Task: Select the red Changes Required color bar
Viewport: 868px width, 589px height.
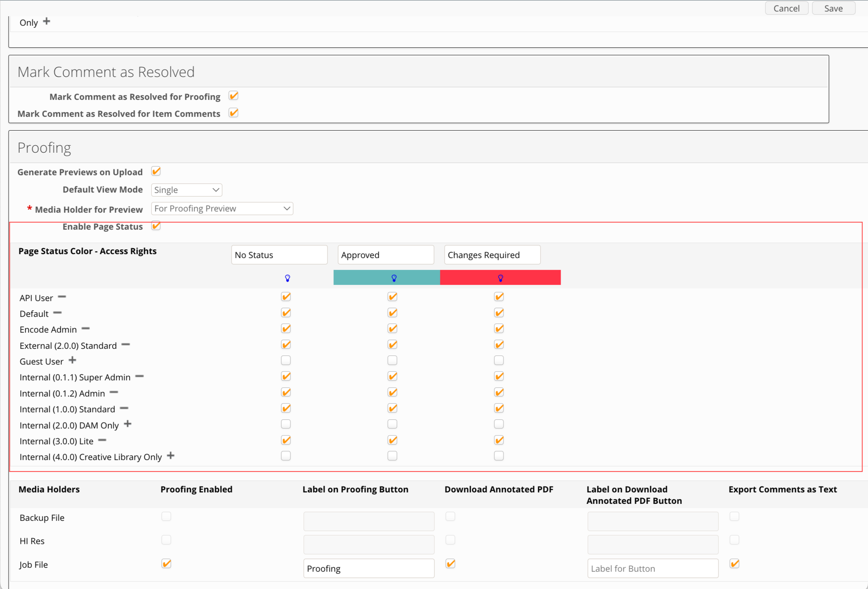Action: click(500, 277)
